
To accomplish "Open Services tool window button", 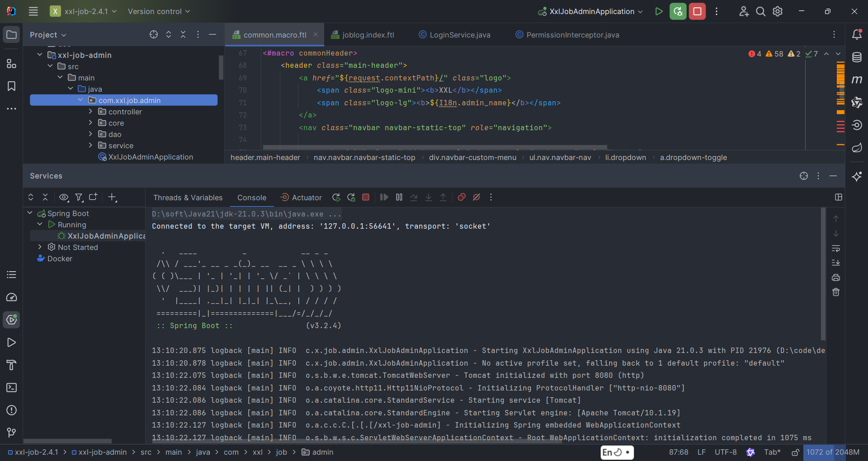I will click(12, 320).
